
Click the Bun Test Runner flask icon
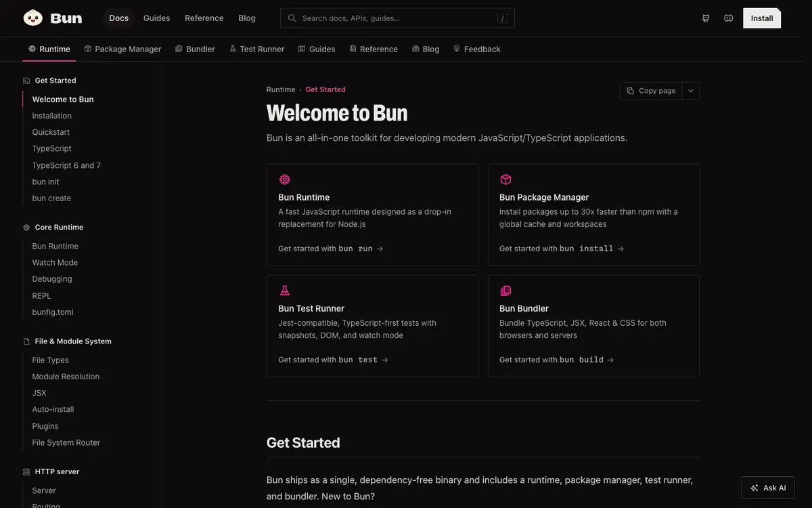click(x=284, y=291)
